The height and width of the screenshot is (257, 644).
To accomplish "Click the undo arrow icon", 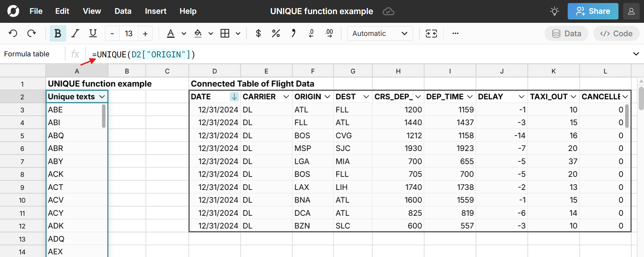I will (13, 34).
